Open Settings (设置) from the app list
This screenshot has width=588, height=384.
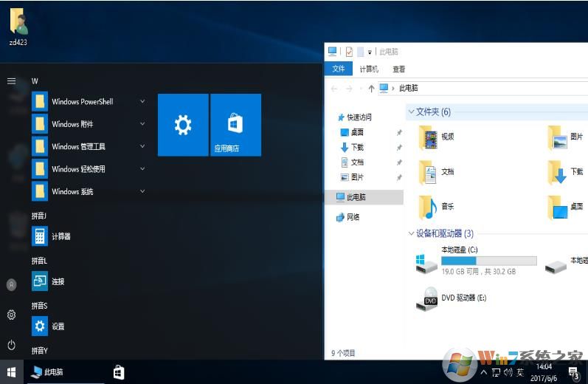click(49, 326)
